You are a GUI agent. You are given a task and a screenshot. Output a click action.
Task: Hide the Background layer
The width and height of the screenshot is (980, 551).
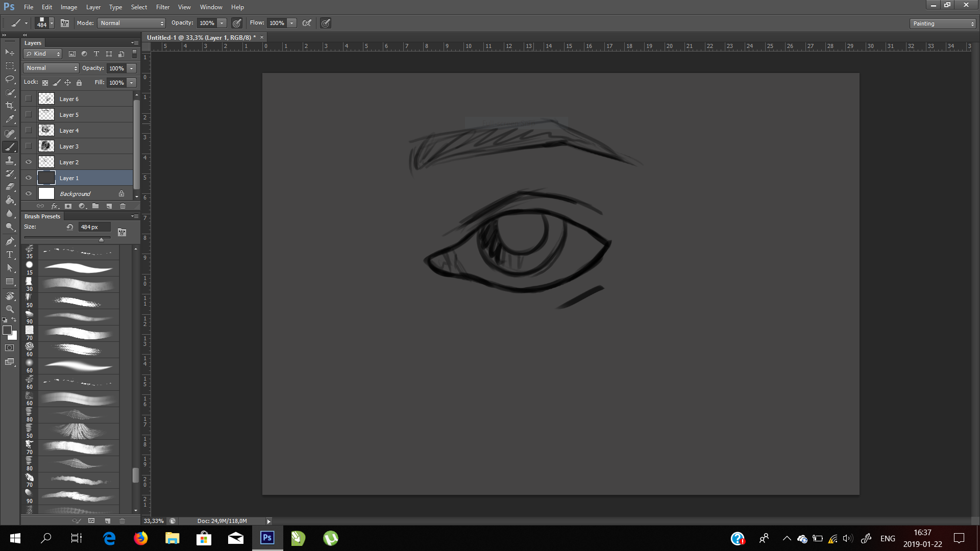point(29,194)
